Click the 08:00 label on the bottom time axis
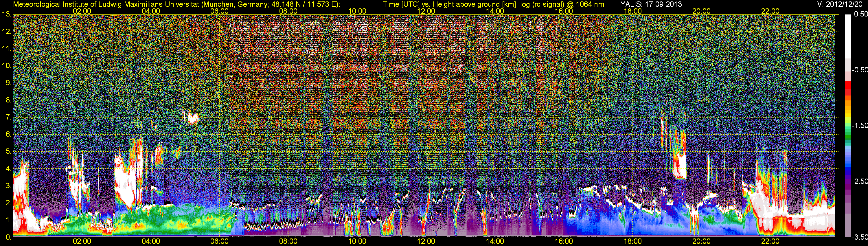This screenshot has height=246, width=868. click(288, 241)
